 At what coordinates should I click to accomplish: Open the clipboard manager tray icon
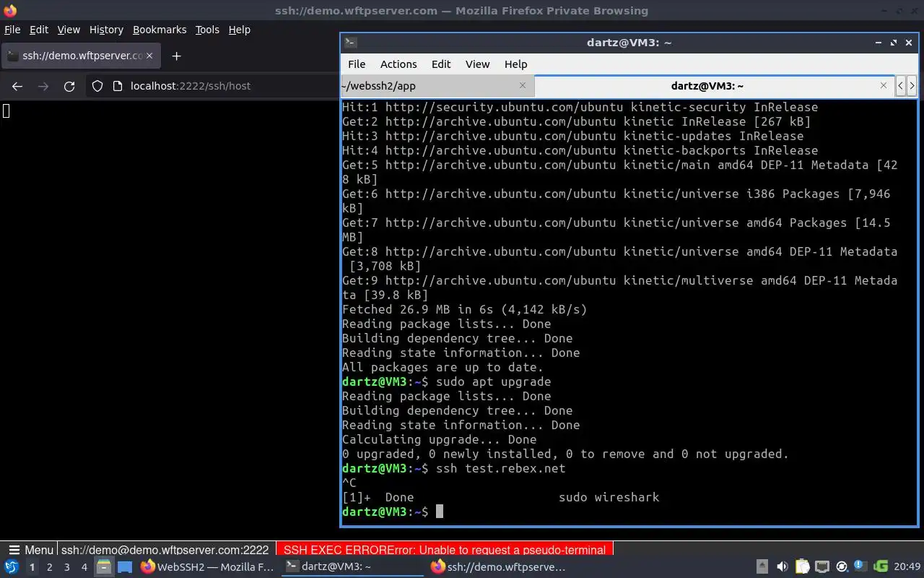tap(802, 567)
